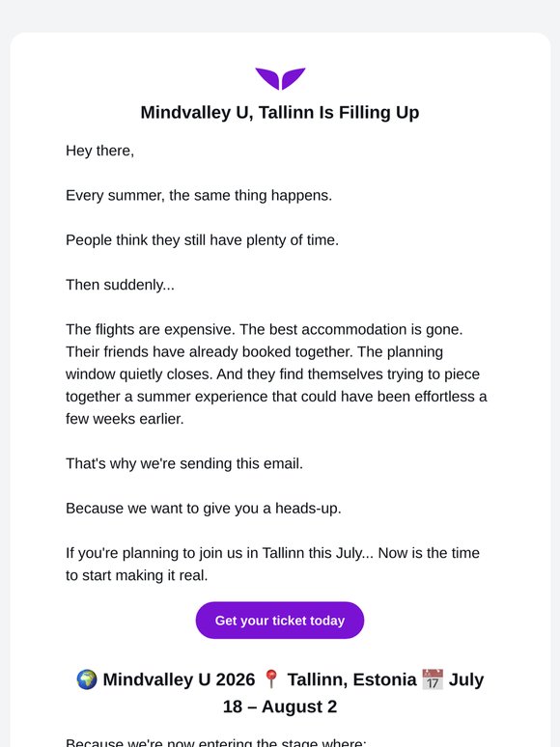Click the Mindvalley U 2026 text
Image resolution: width=560 pixels, height=747 pixels.
click(179, 679)
